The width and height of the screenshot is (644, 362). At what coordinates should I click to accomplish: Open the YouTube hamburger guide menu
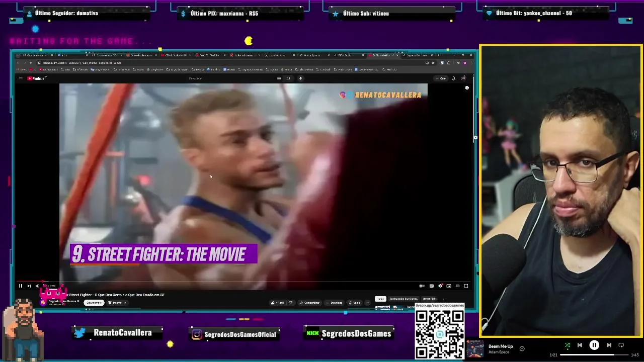tap(21, 78)
